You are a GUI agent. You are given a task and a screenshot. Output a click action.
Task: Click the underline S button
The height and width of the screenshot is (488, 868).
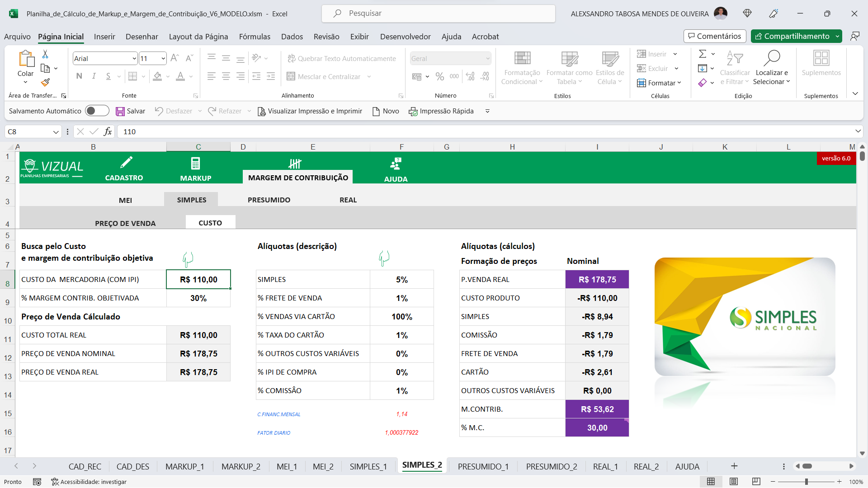pos(108,76)
